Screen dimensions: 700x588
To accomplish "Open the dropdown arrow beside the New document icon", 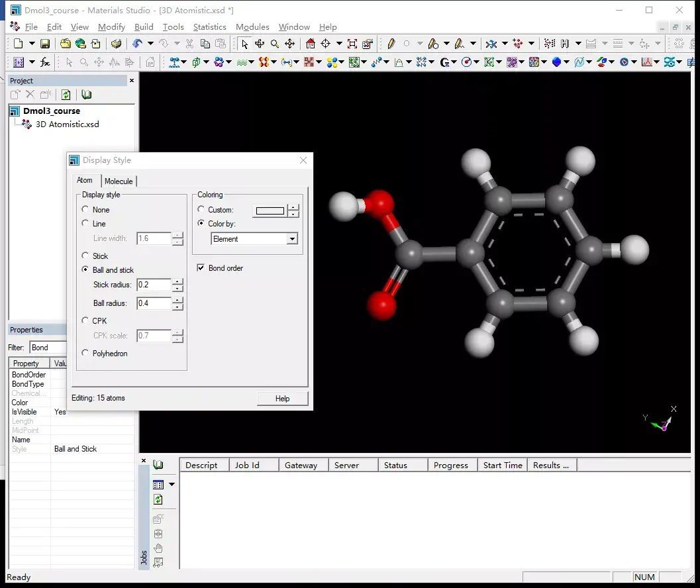I will click(32, 44).
